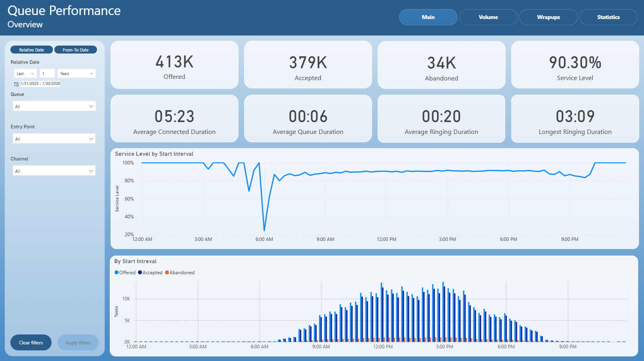Screen dimensions: 644x361
Task: Switch to Relative Date filter mode
Action: (32, 50)
